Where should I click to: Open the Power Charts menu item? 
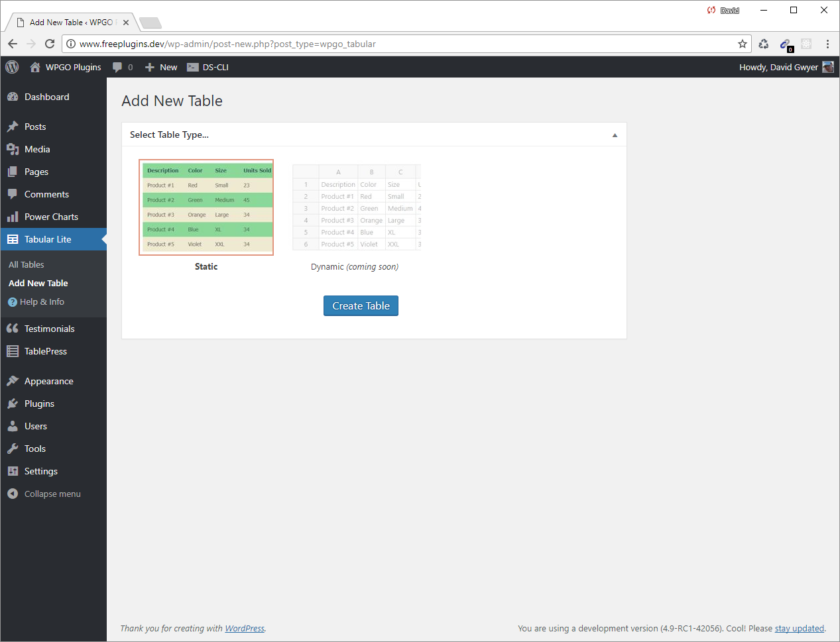point(54,217)
